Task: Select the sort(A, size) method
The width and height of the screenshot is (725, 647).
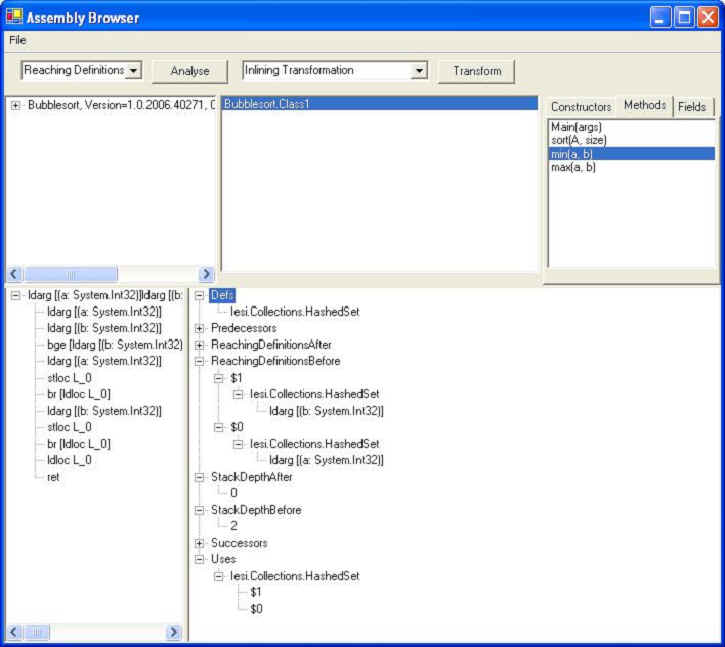Action: (579, 140)
